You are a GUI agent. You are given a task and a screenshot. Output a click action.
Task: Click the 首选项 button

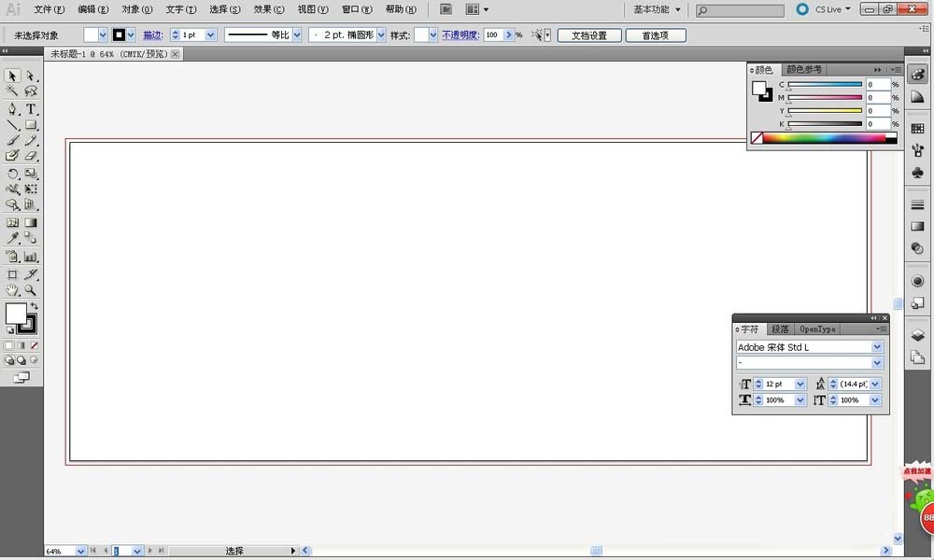tap(656, 35)
